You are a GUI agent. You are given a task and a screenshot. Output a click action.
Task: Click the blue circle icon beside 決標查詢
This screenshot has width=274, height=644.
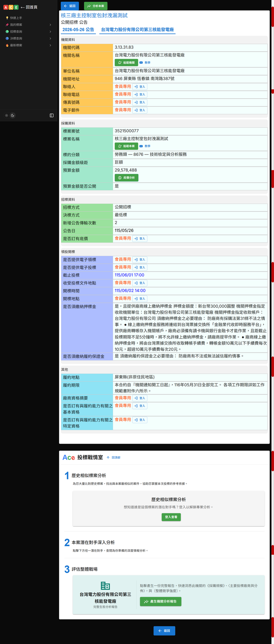point(7,39)
